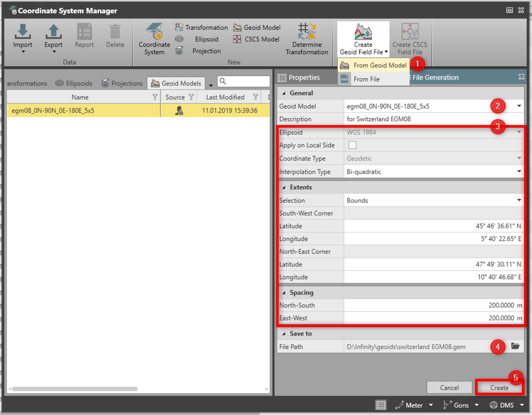This screenshot has height=415, width=532.
Task: Click South-West Latitude value field
Action: coord(434,226)
